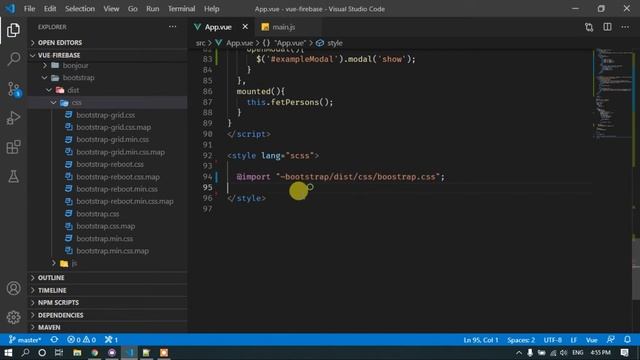640x360 pixels.
Task: Open the Extensions view
Action: pyautogui.click(x=13, y=147)
